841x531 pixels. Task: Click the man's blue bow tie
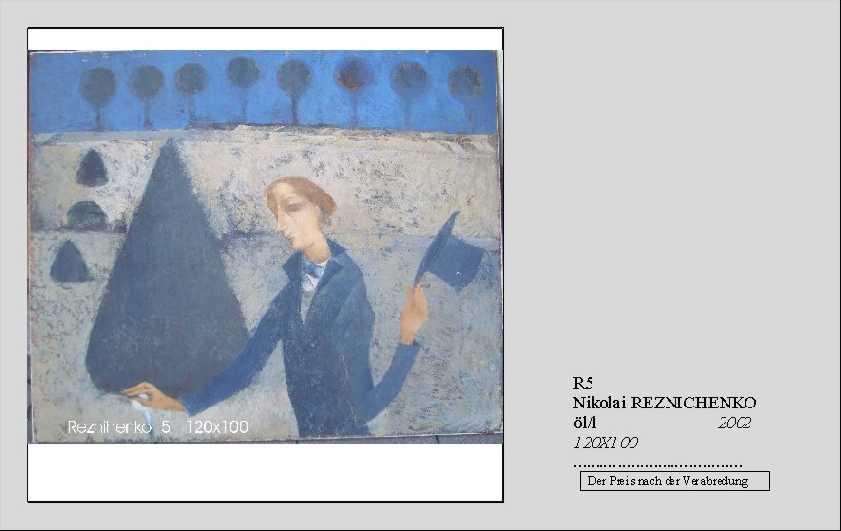click(315, 269)
